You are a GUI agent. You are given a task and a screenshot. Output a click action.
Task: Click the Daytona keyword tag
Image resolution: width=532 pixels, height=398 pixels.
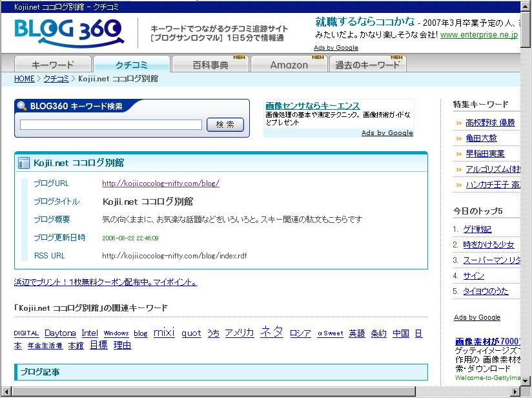[60, 333]
